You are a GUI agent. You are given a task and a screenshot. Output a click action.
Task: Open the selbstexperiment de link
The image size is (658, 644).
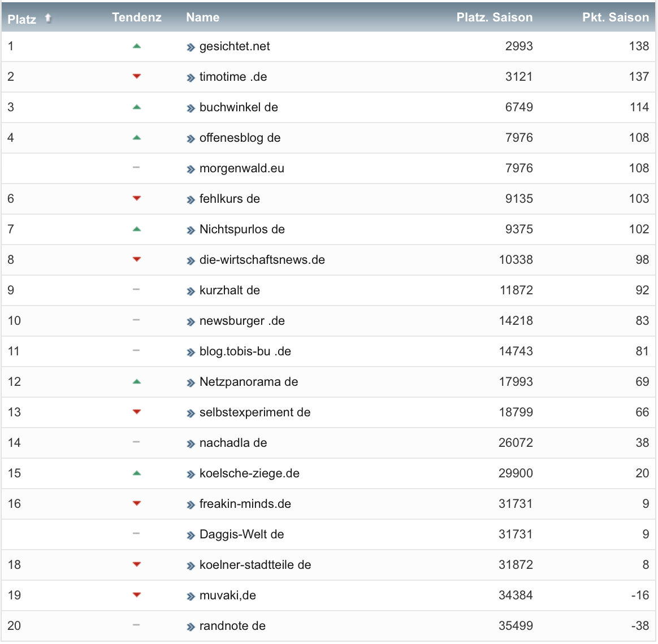coord(255,412)
